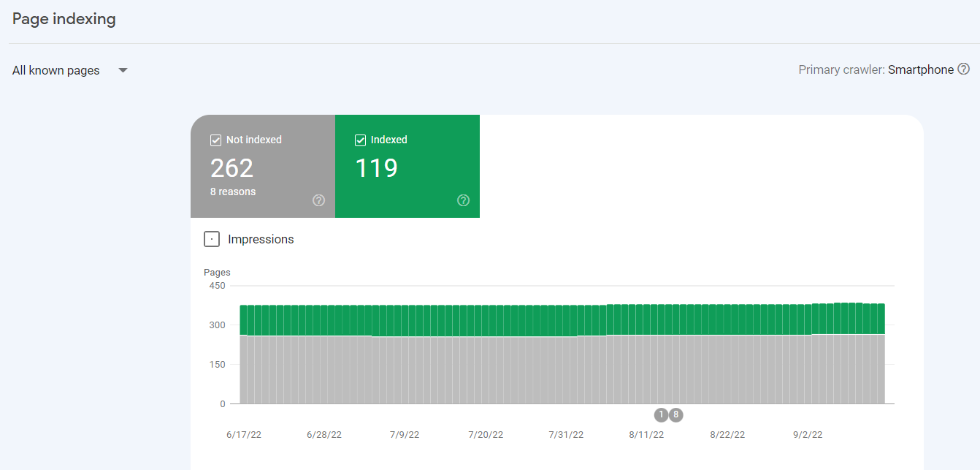Click the first gray bar in chart
The image size is (980, 470).
point(244,369)
